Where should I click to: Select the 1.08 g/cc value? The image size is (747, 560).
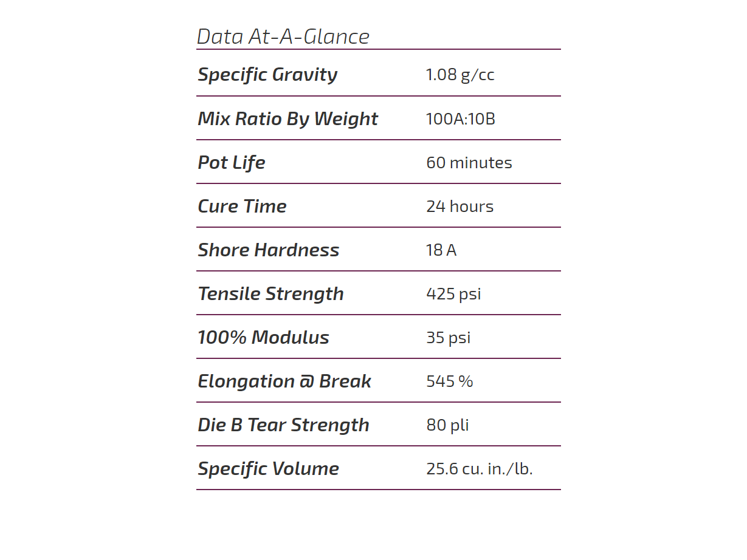coord(460,75)
